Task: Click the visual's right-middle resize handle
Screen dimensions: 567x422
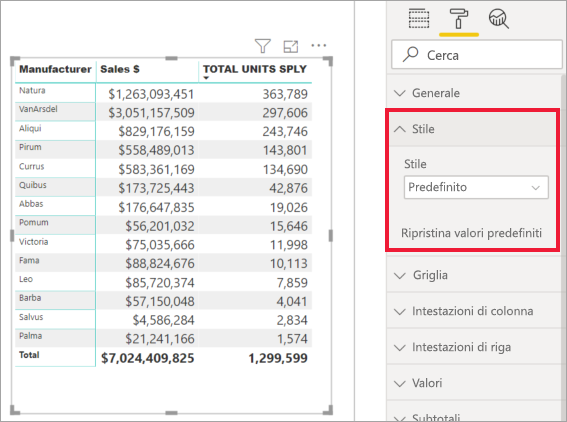Action: [x=331, y=236]
